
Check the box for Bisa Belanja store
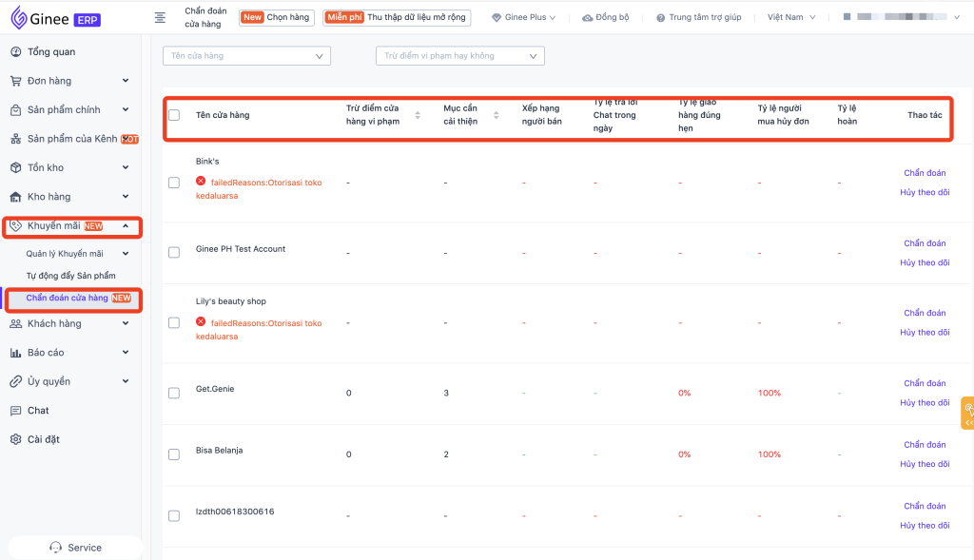pos(174,454)
